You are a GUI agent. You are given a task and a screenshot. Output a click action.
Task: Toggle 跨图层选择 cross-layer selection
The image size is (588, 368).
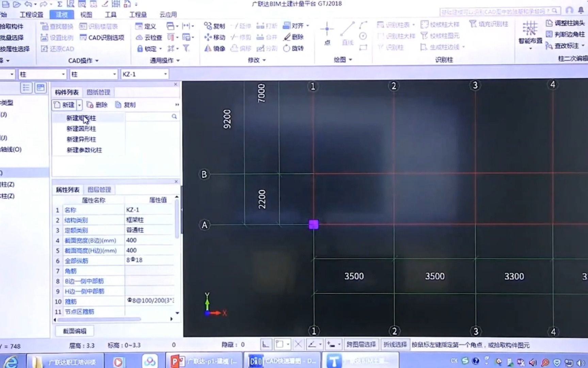point(361,344)
